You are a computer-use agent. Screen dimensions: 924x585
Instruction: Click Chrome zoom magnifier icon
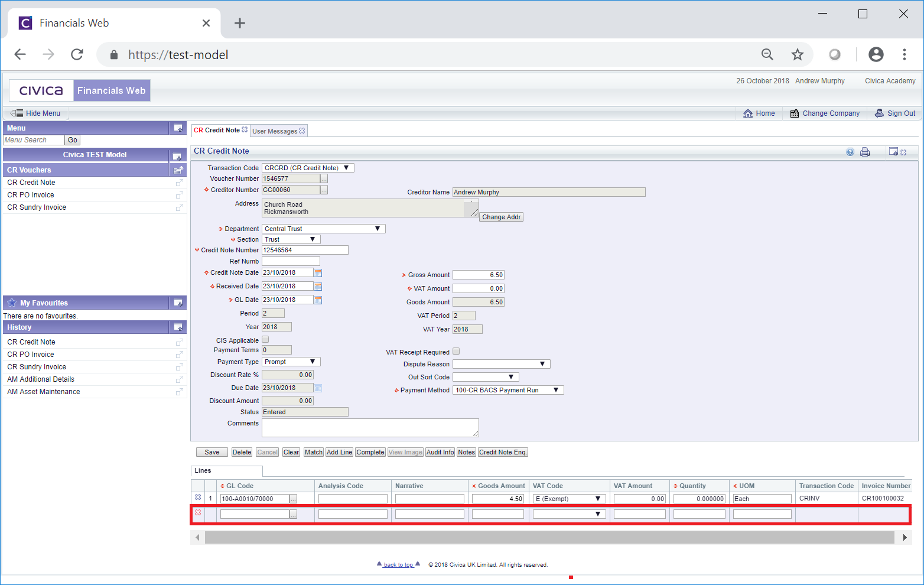(x=767, y=54)
